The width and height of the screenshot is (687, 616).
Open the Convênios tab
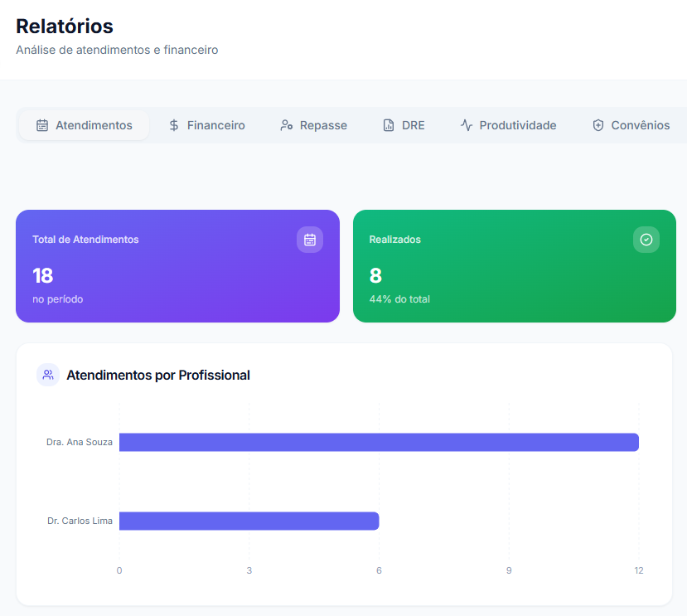(x=631, y=125)
